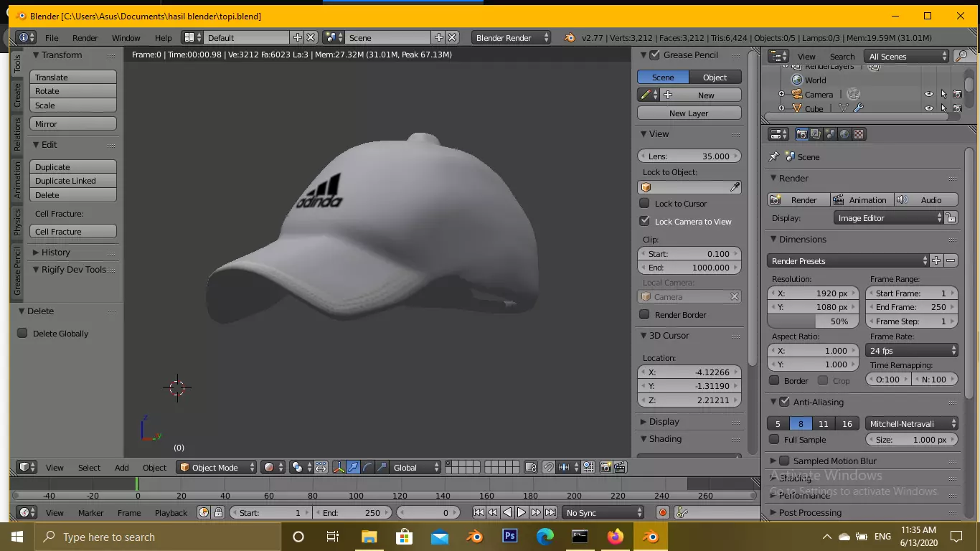Open the Blender Render engine dropdown

click(512, 37)
